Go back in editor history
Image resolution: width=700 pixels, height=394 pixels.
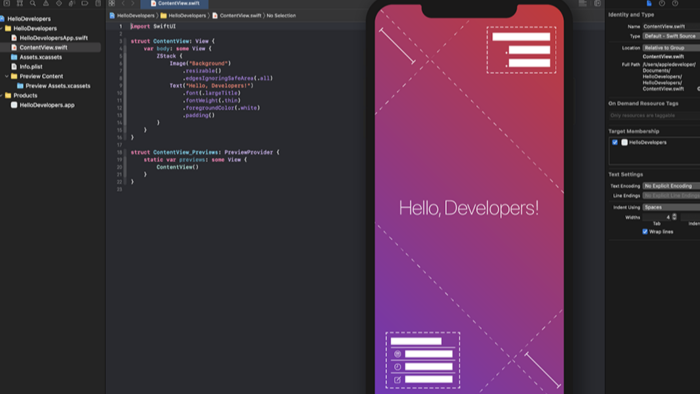click(123, 3)
